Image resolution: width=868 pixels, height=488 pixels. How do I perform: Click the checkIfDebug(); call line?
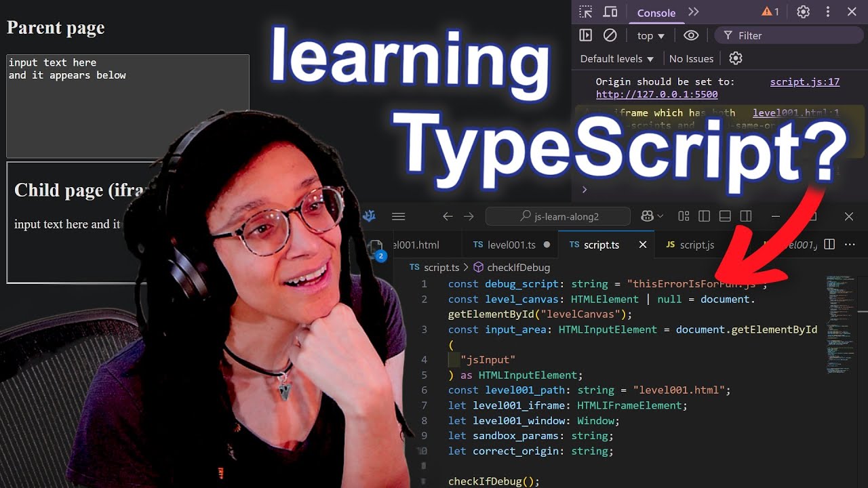[494, 482]
